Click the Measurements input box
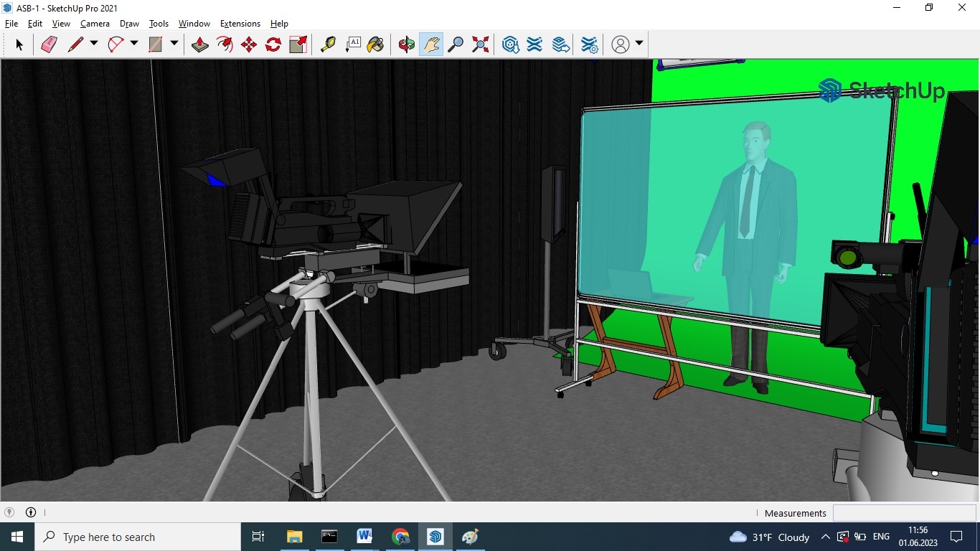The height and width of the screenshot is (551, 980). pos(904,513)
